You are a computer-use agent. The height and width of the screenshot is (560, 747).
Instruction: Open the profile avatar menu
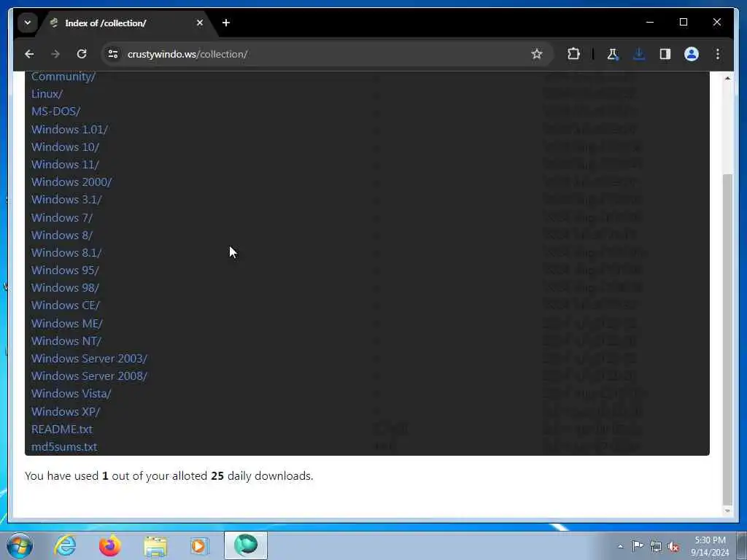click(x=692, y=54)
